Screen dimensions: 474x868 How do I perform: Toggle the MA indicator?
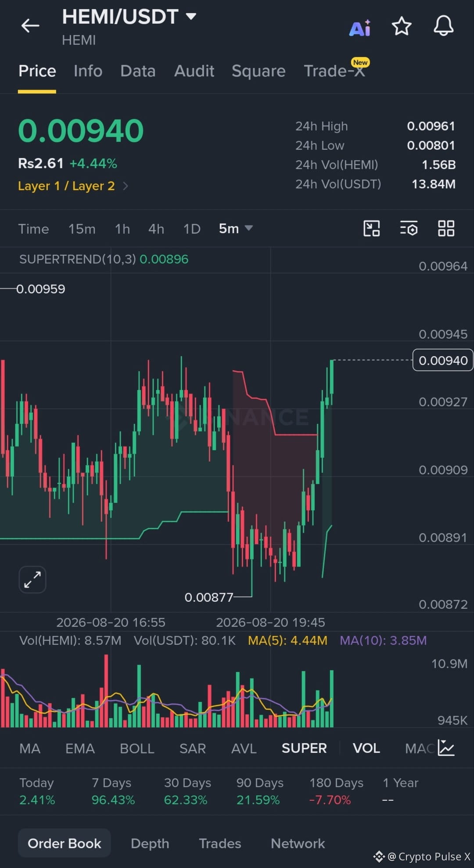30,749
